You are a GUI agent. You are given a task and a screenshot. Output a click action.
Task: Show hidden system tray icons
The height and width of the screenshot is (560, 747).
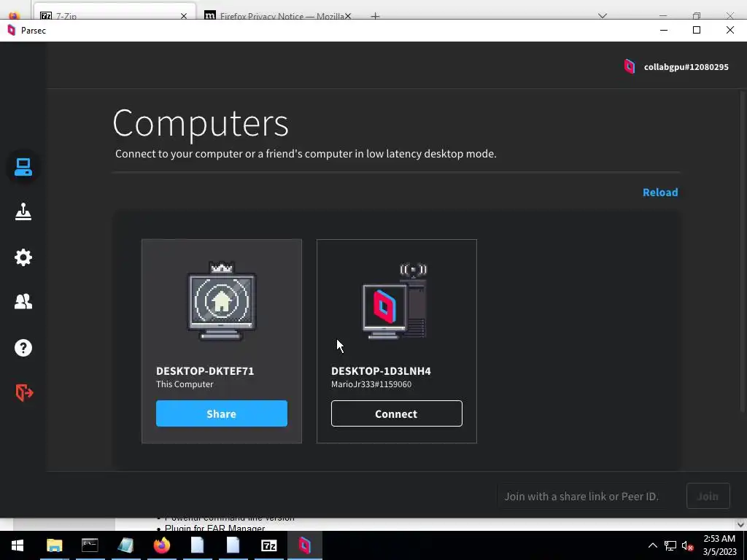click(653, 545)
